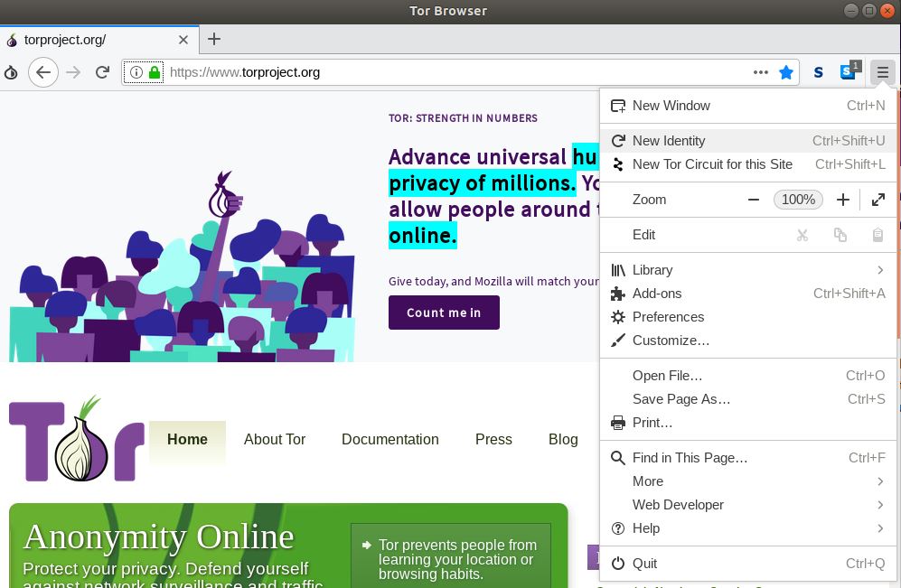Open Add-ons from the menu
Screen dimensions: 901x588
pos(747,294)
